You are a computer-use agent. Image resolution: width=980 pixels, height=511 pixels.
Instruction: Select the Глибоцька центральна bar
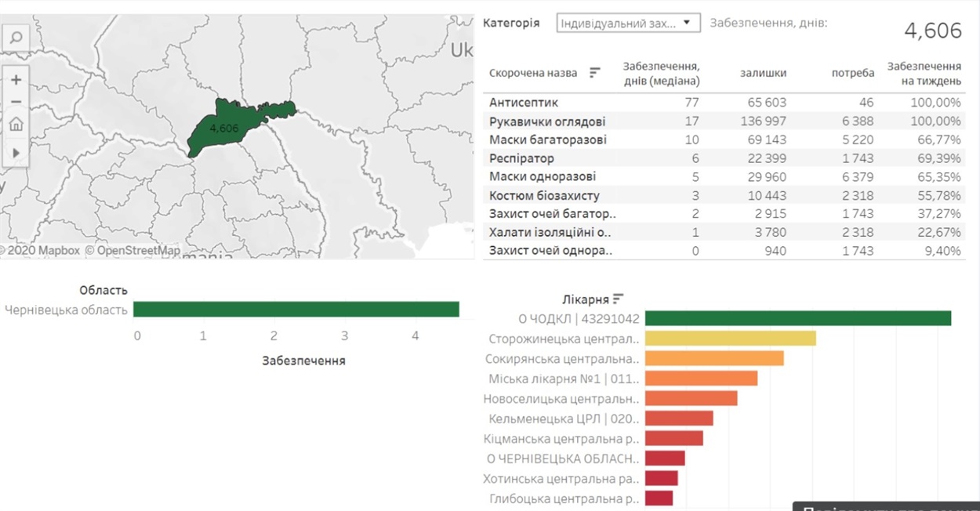coord(659,498)
